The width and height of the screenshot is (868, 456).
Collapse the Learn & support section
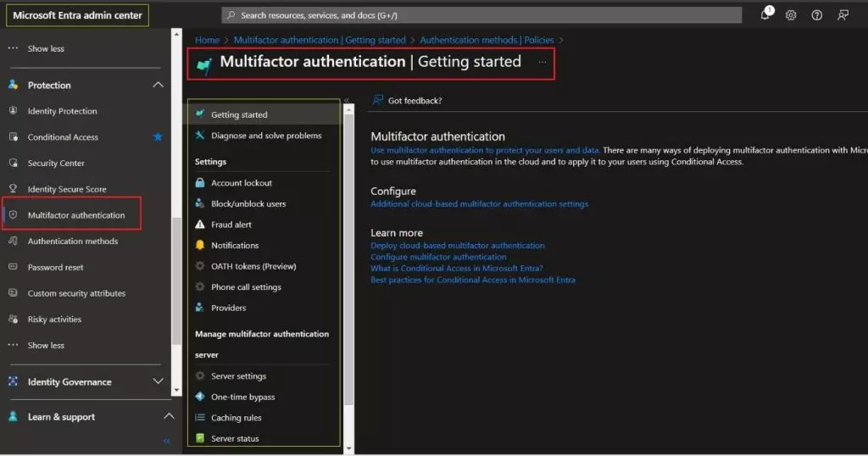pyautogui.click(x=169, y=416)
